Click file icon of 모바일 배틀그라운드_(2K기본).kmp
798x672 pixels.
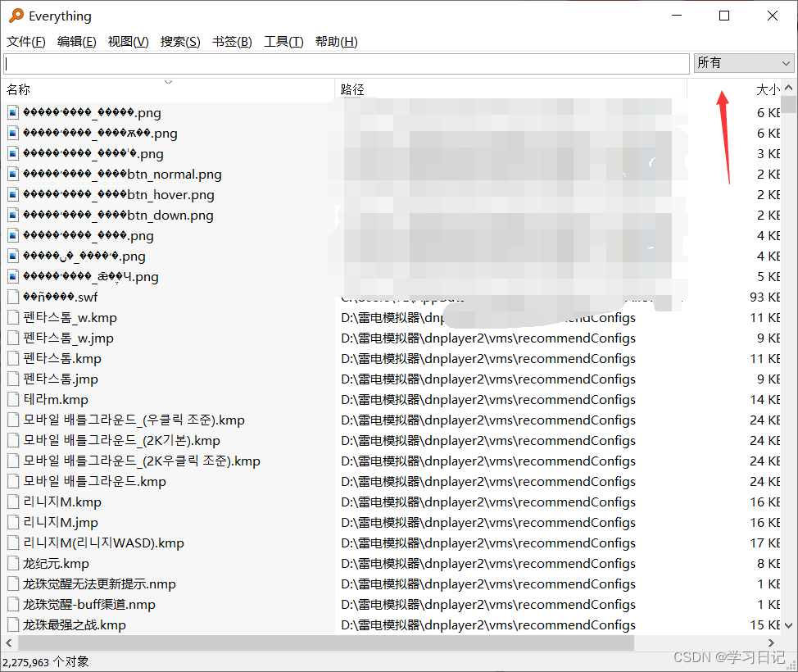tap(13, 440)
